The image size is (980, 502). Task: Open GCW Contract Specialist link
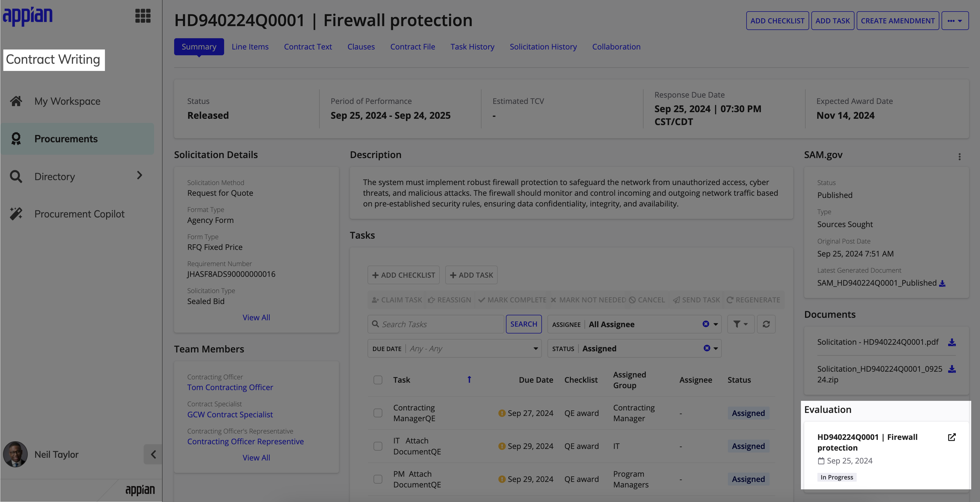click(x=230, y=414)
